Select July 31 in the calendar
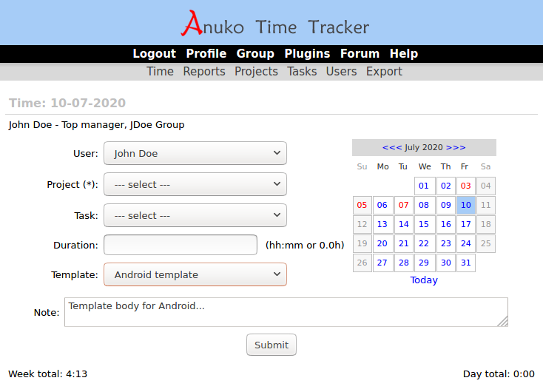 [466, 263]
